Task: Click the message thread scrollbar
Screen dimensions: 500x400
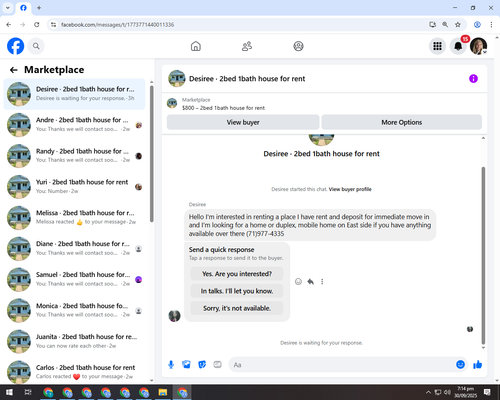Action: (x=483, y=255)
